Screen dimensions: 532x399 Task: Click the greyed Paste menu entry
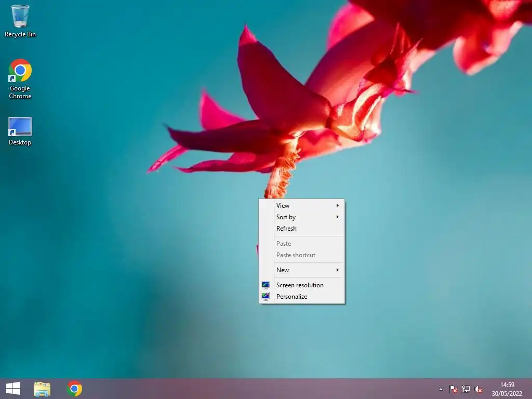(302, 244)
